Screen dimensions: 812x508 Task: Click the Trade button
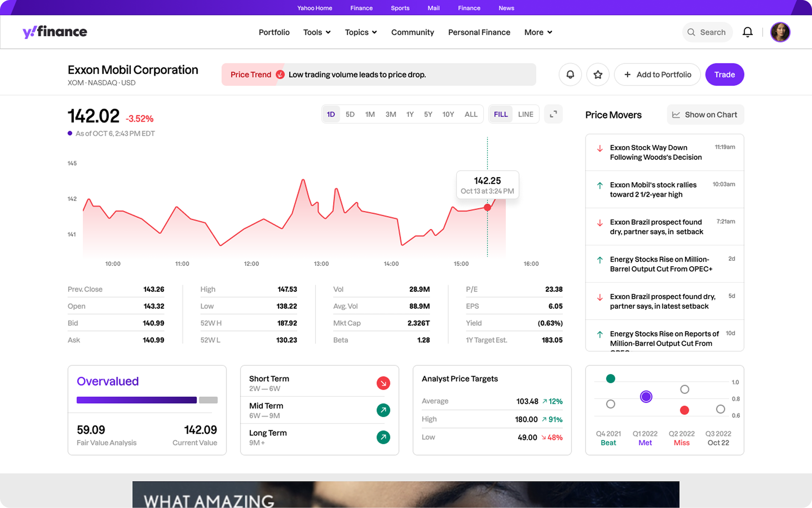[x=724, y=74]
